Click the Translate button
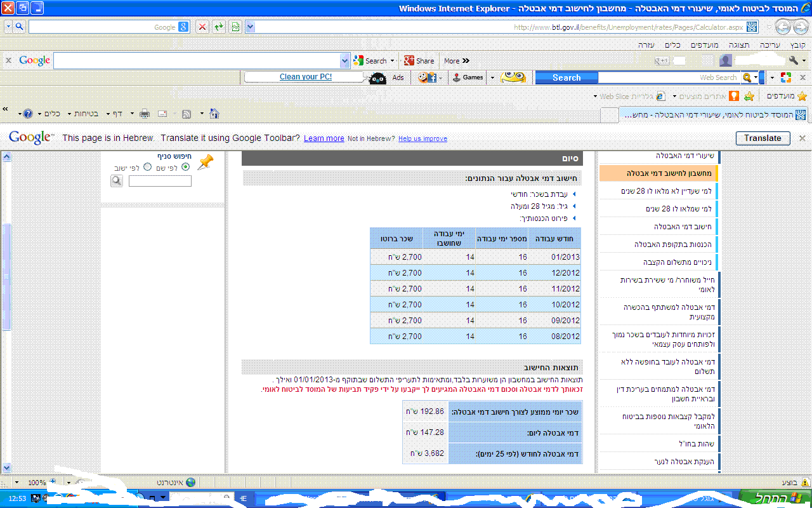812x508 pixels. [x=763, y=138]
